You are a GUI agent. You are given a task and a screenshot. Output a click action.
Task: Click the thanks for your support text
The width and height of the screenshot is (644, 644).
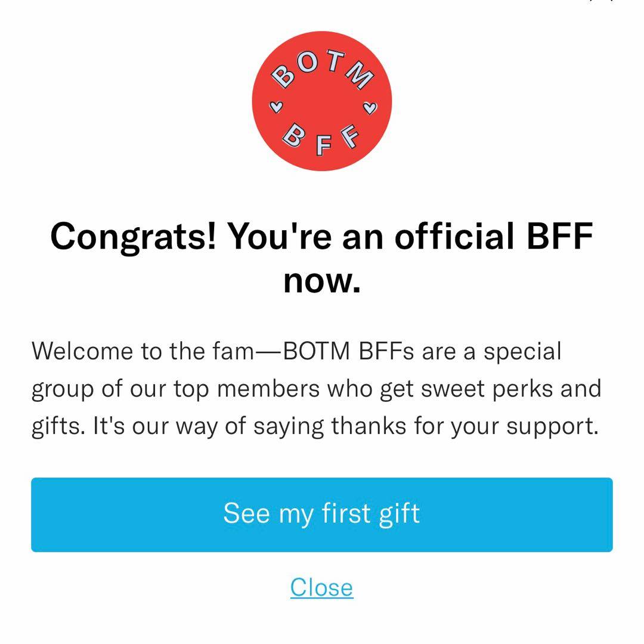tap(465, 426)
